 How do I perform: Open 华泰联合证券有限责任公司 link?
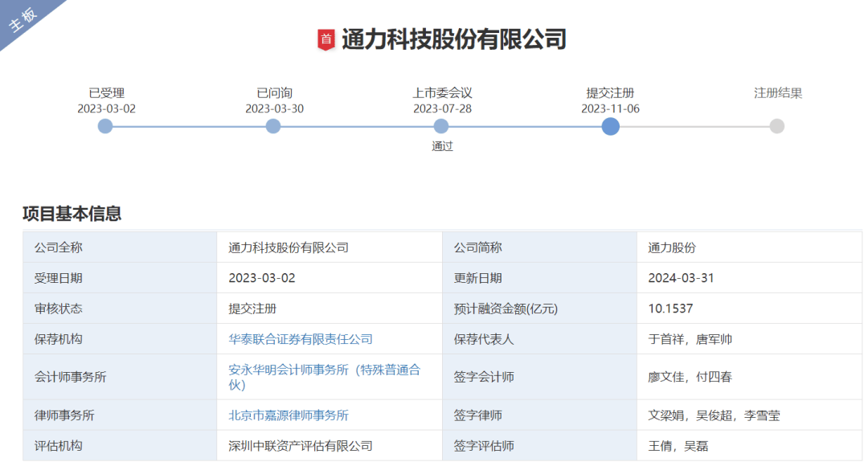(301, 339)
